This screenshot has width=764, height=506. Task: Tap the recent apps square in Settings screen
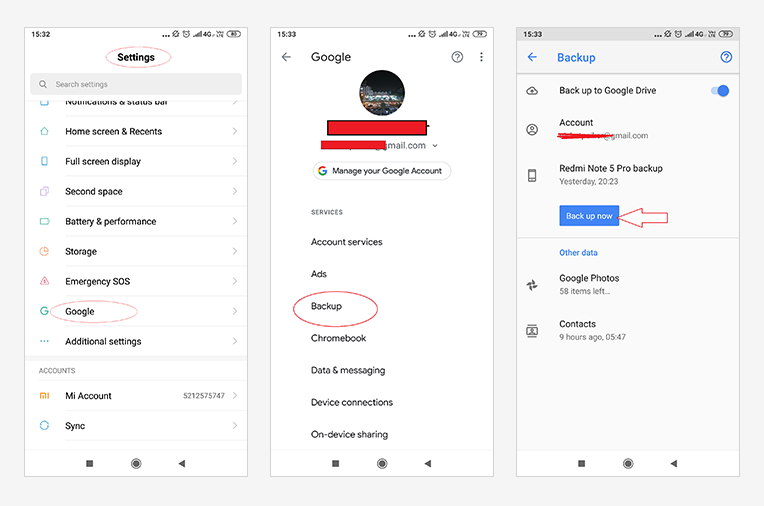point(90,464)
